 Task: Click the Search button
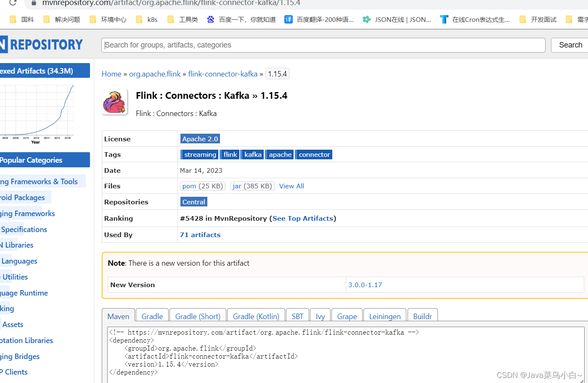[x=570, y=45]
